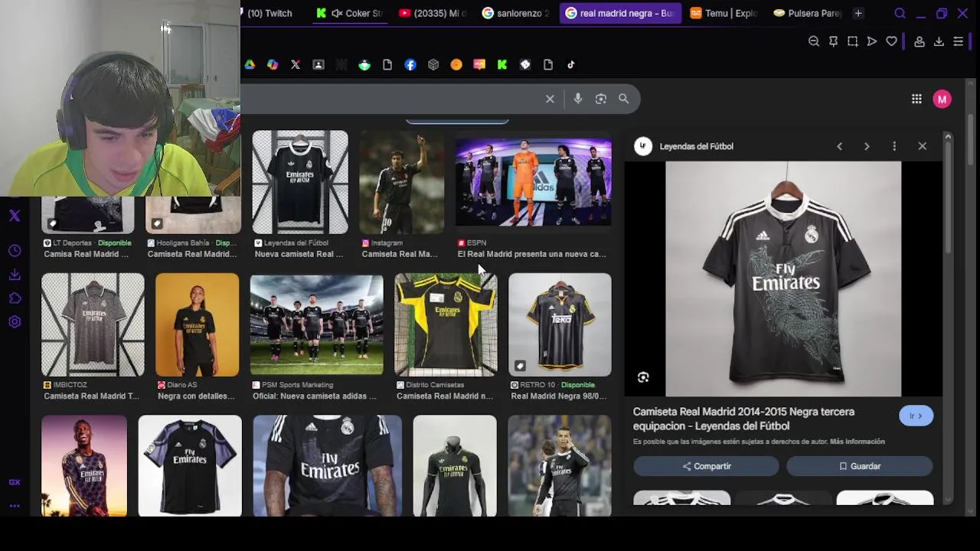Close the image preview panel

pyautogui.click(x=922, y=146)
